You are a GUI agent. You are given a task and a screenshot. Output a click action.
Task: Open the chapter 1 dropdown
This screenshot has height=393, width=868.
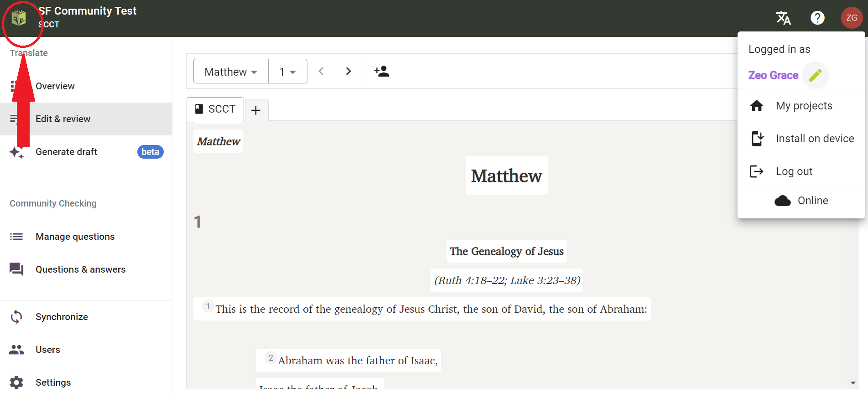[288, 72]
